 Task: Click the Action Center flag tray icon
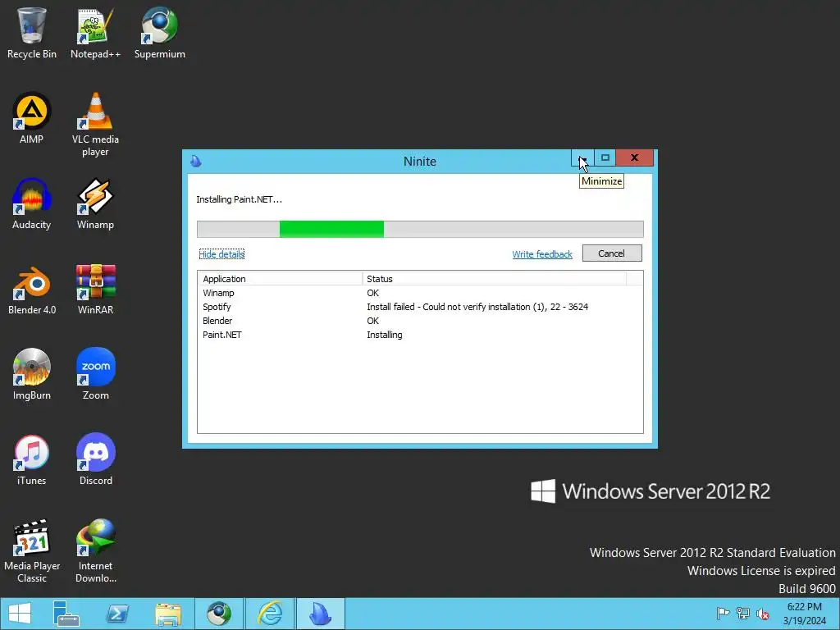[723, 614]
